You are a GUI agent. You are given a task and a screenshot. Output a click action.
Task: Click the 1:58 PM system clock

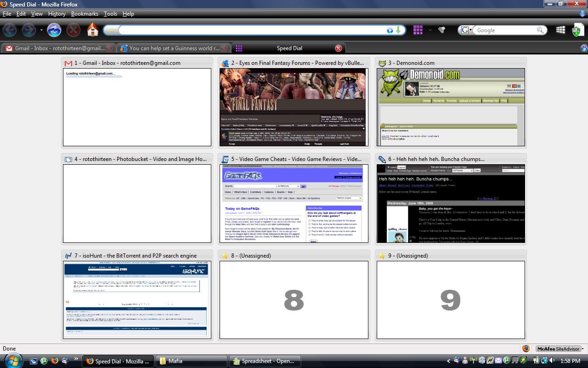tap(570, 361)
